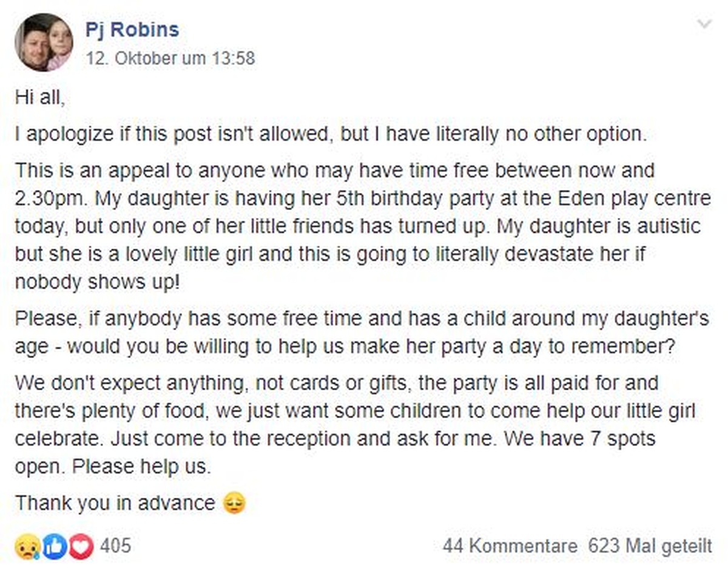728x573 pixels.
Task: Expand the post options chevron menu
Action: (704, 24)
